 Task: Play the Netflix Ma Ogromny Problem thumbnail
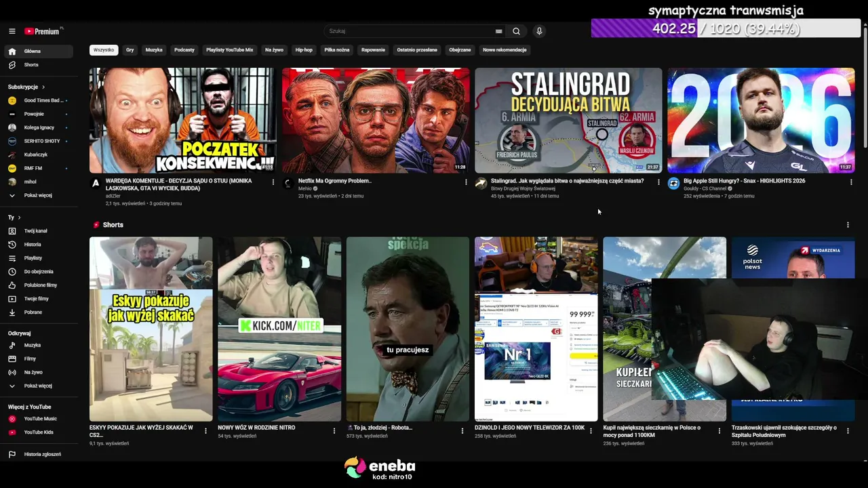[x=376, y=121]
